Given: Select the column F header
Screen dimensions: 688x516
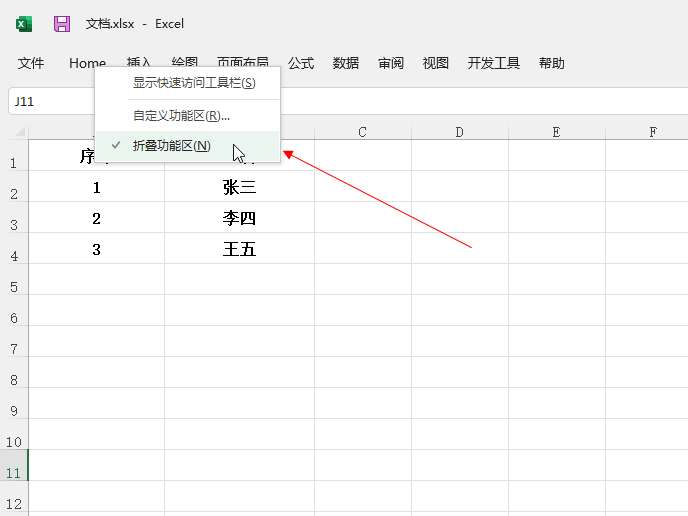Looking at the screenshot, I should 652,132.
